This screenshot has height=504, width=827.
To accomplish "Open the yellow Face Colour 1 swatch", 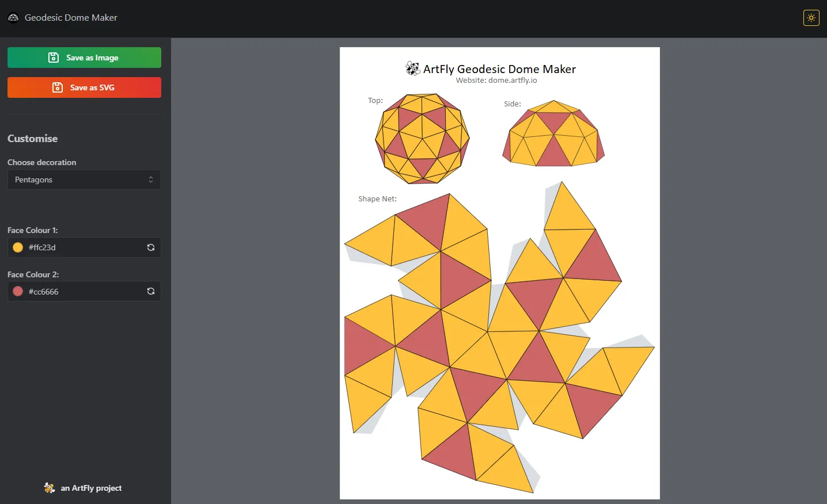I will (x=18, y=247).
